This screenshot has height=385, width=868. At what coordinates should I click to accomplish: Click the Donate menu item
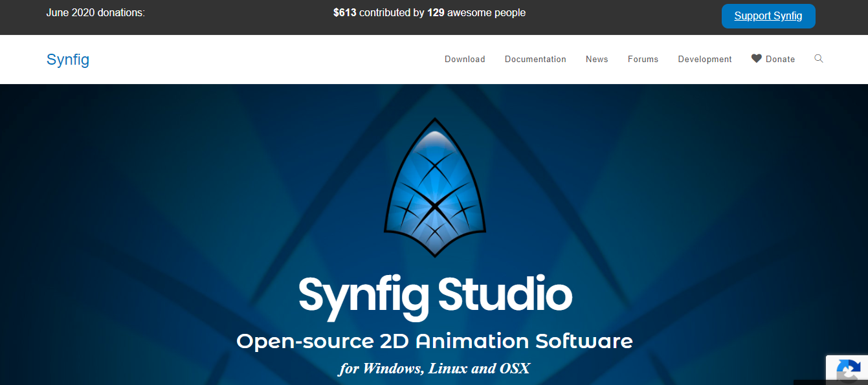tap(773, 59)
